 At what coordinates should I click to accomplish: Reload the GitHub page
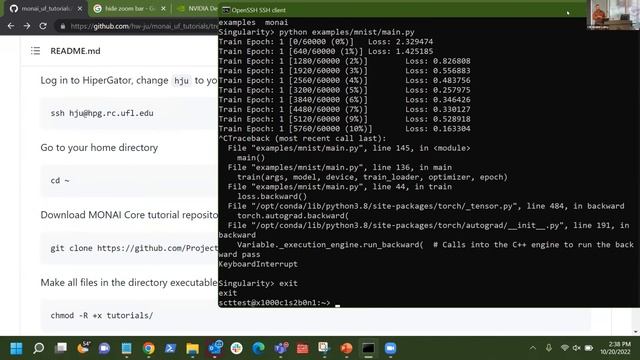pos(43,26)
